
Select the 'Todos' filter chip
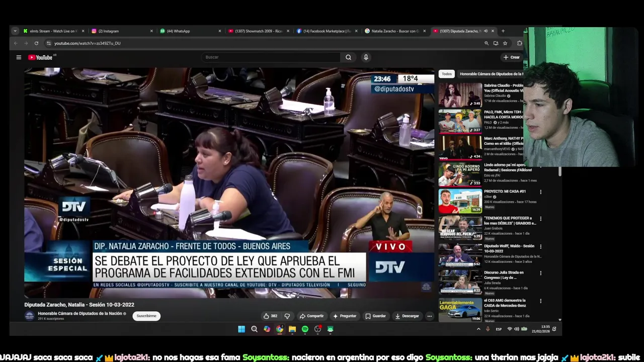coord(447,74)
